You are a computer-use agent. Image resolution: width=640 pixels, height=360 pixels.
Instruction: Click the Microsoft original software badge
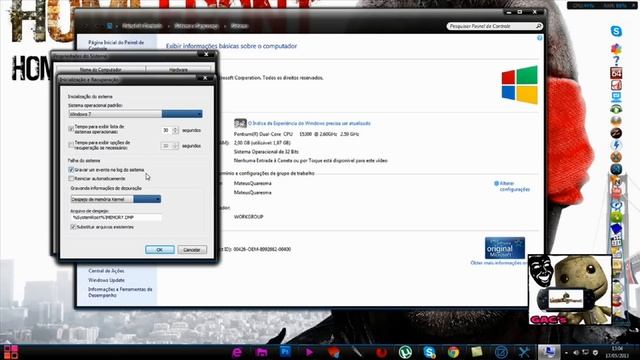[x=505, y=248]
